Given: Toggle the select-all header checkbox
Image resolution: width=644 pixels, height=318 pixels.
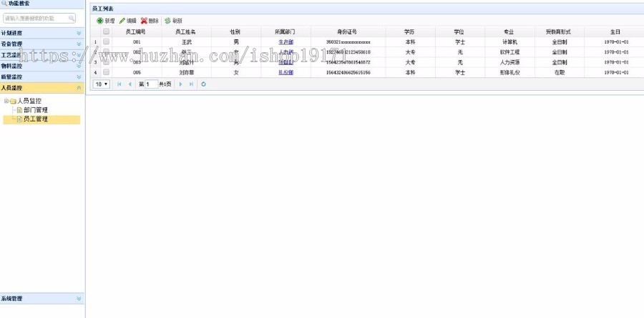Looking at the screenshot, I should (x=107, y=31).
